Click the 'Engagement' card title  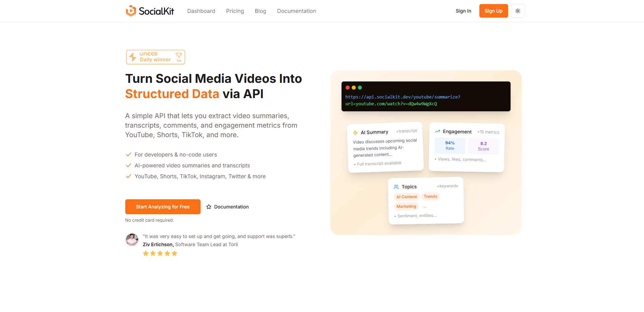[x=457, y=131]
